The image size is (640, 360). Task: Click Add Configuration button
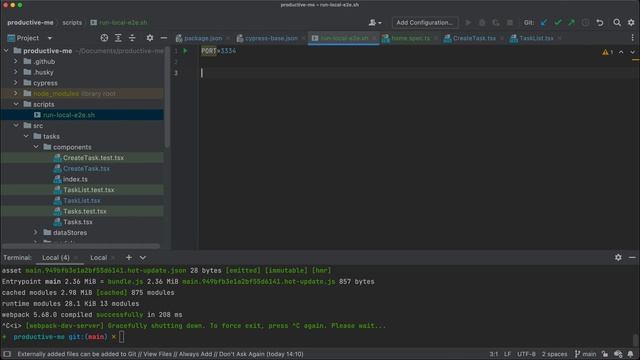point(424,22)
